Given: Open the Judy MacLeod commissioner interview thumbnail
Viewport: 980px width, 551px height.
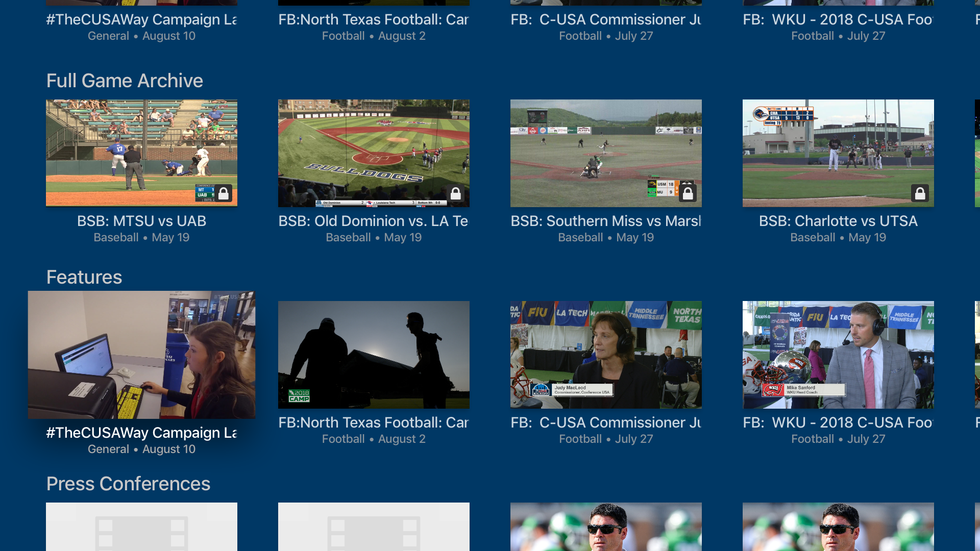Looking at the screenshot, I should click(x=606, y=355).
